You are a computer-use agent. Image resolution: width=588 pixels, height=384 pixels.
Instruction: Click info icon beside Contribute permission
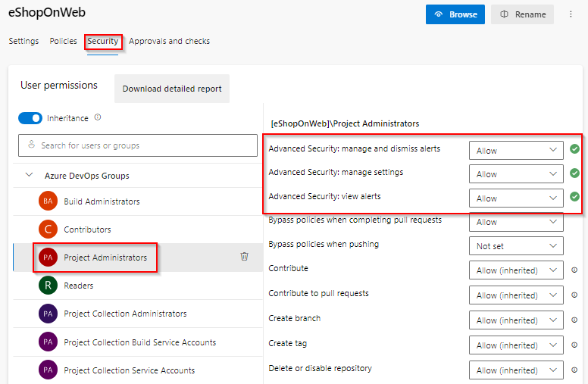coord(574,270)
